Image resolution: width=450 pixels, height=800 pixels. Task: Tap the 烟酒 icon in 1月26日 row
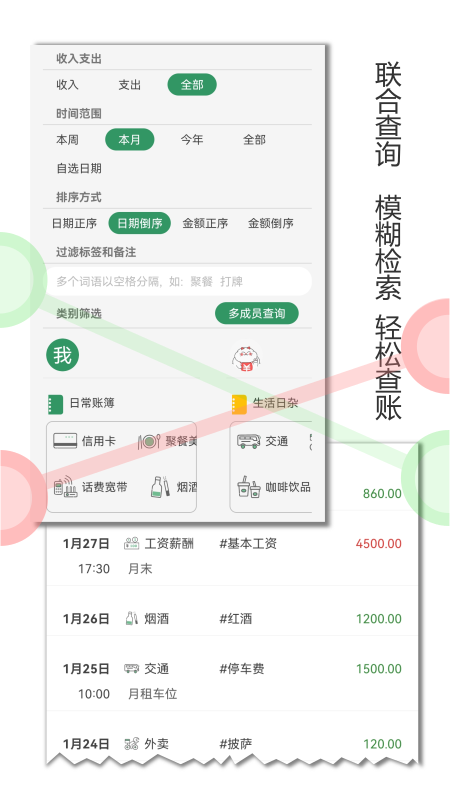[x=132, y=619]
